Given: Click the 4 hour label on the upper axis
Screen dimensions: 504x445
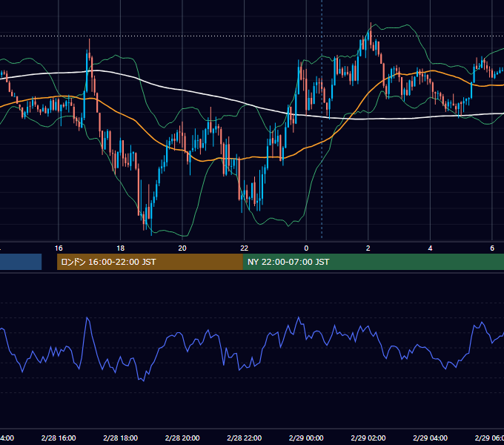Looking at the screenshot, I should 430,248.
